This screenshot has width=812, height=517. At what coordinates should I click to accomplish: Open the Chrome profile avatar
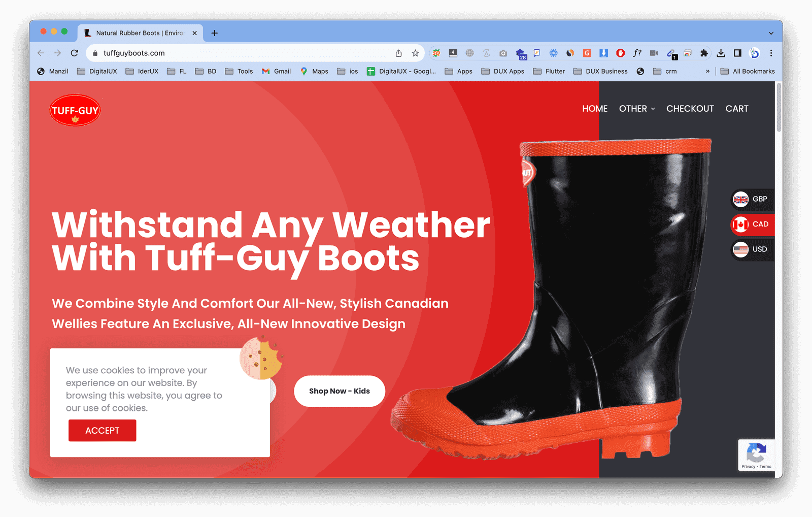coord(755,53)
